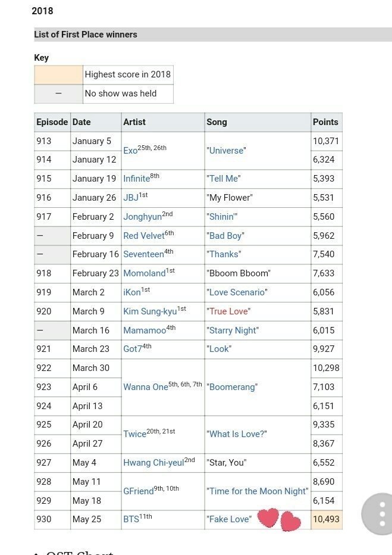
Task: Click the highest score color swatch
Action: click(58, 74)
